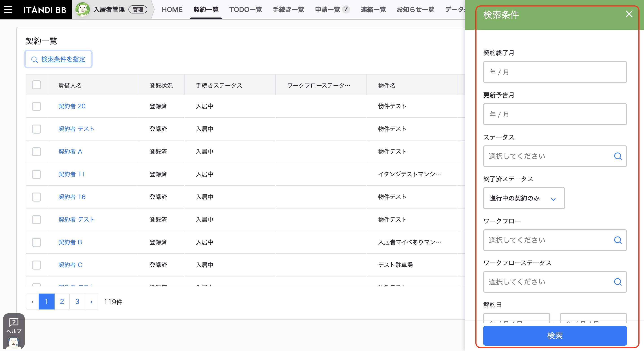Screen dimensions: 644x351
Task: Check the row for 契約者 20
Action: [37, 106]
